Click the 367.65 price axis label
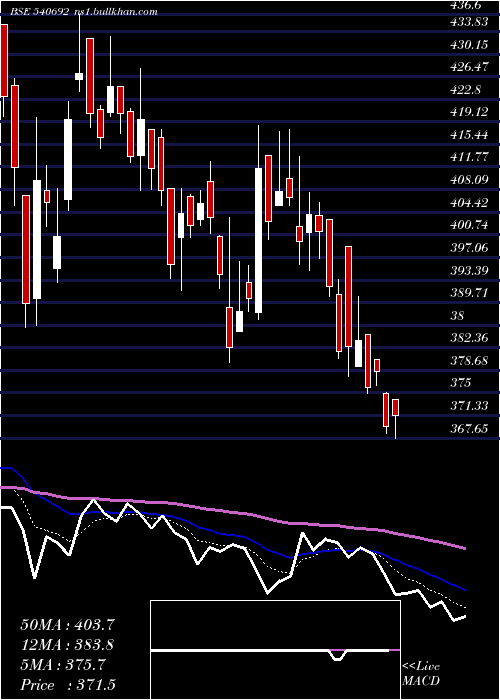 click(468, 429)
